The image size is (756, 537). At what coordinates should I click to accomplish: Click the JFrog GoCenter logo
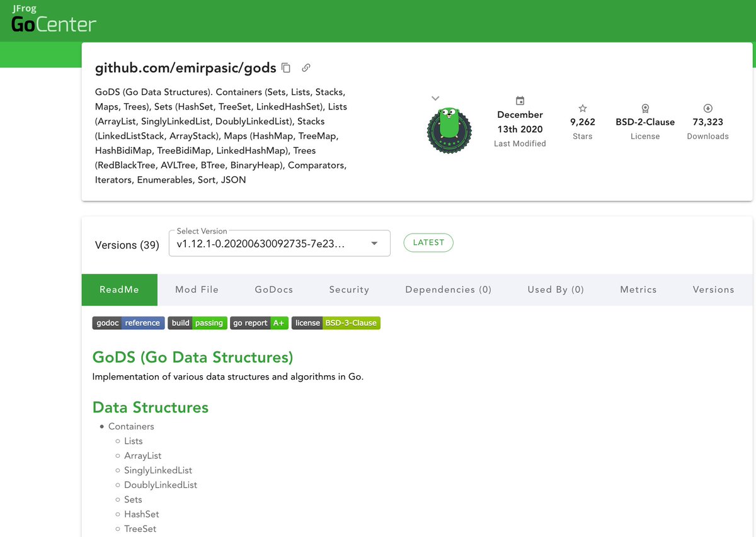(54, 20)
